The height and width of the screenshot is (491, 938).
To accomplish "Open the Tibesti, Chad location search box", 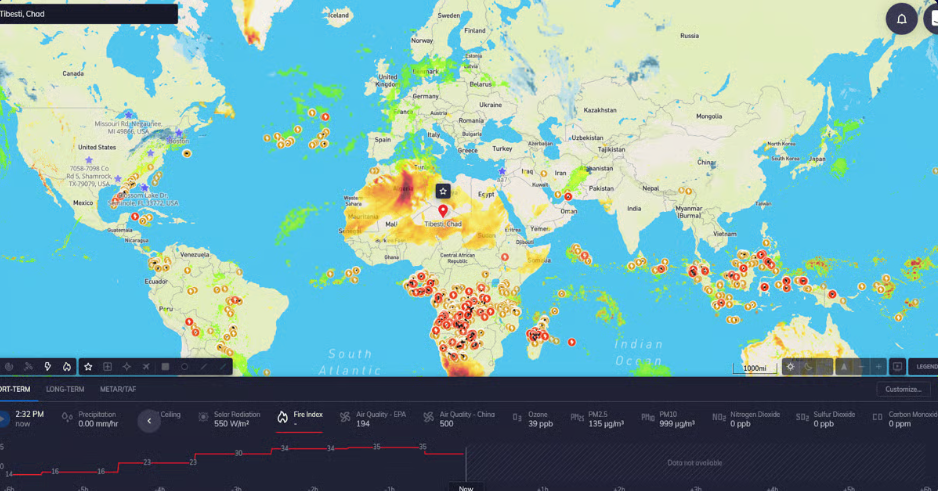I will tap(88, 14).
